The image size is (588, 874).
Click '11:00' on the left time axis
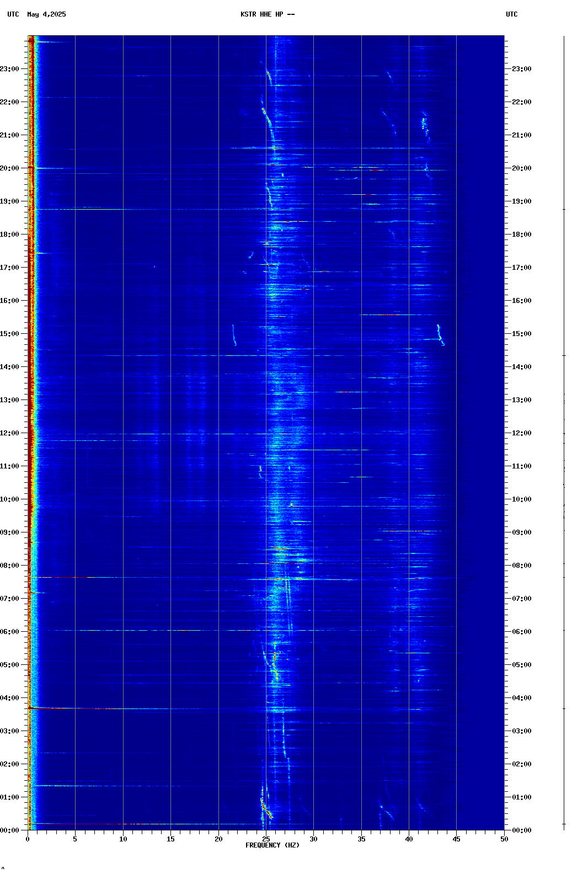point(9,466)
